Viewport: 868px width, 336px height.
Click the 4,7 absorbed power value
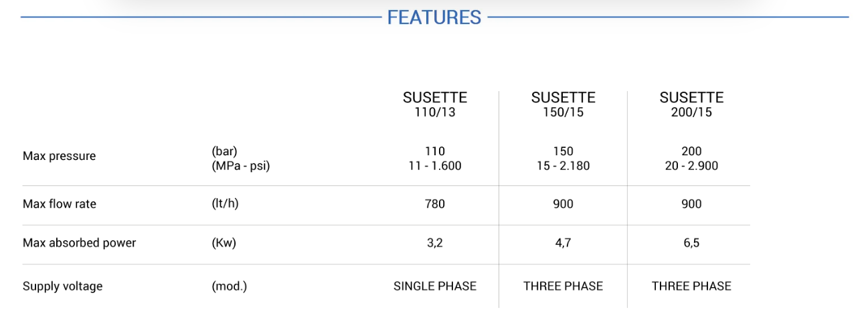point(563,243)
